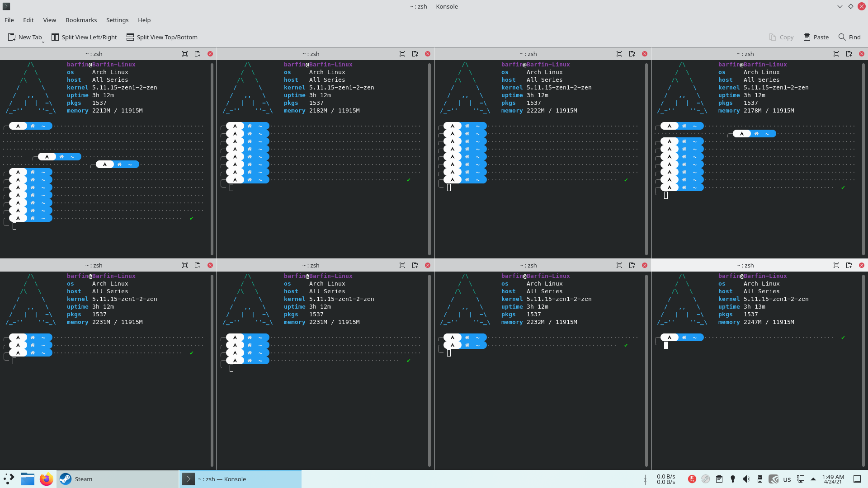Open the Settings menu
This screenshot has width=868, height=488.
click(118, 20)
